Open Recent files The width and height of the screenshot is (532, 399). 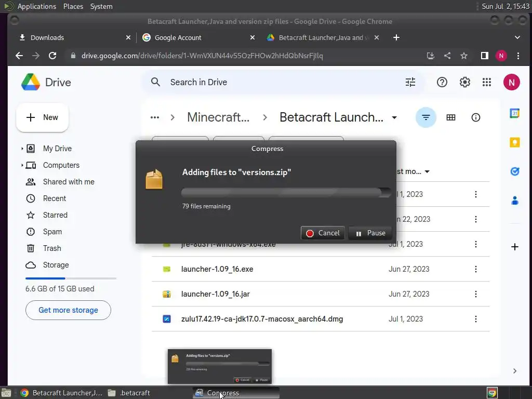coord(54,198)
